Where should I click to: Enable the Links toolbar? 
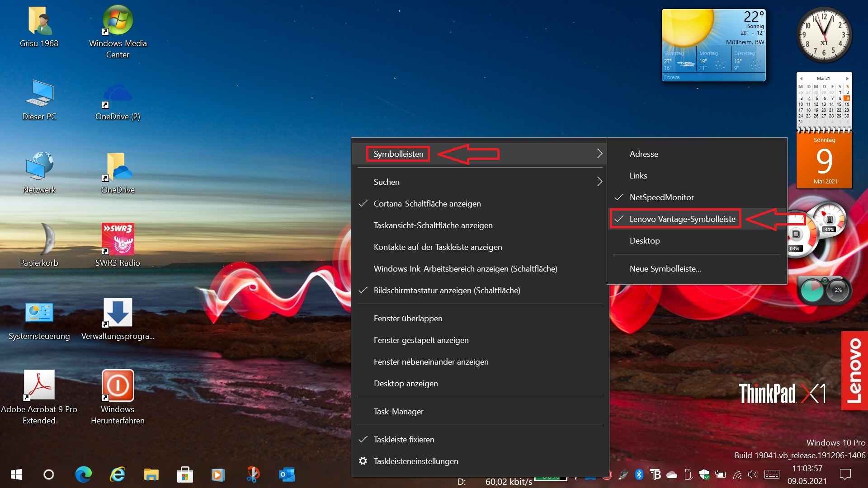697,176
